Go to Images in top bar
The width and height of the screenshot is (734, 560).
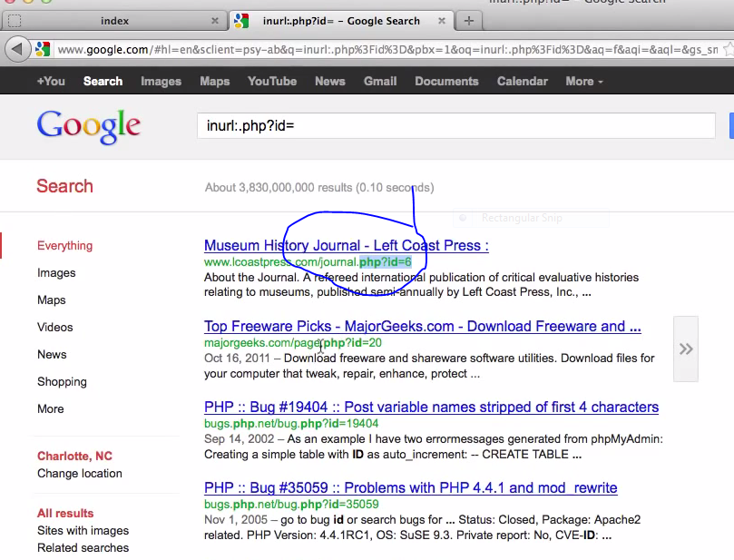pyautogui.click(x=161, y=82)
